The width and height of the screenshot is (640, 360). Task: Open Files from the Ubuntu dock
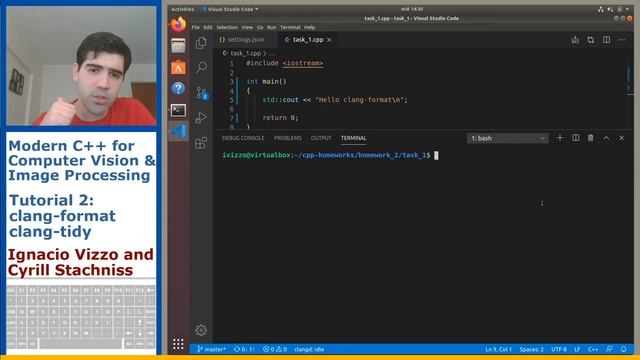click(178, 46)
